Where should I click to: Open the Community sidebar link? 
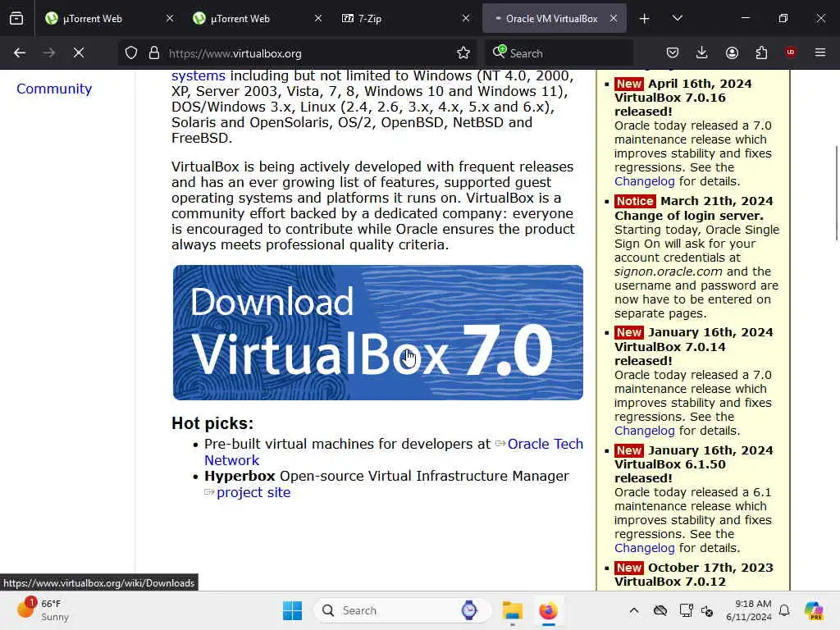[x=54, y=89]
